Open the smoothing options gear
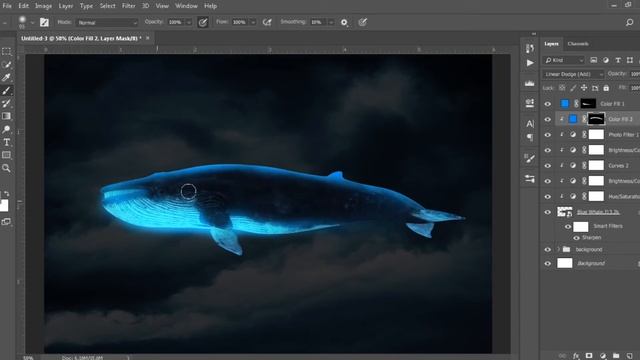The width and height of the screenshot is (640, 360). [x=344, y=22]
